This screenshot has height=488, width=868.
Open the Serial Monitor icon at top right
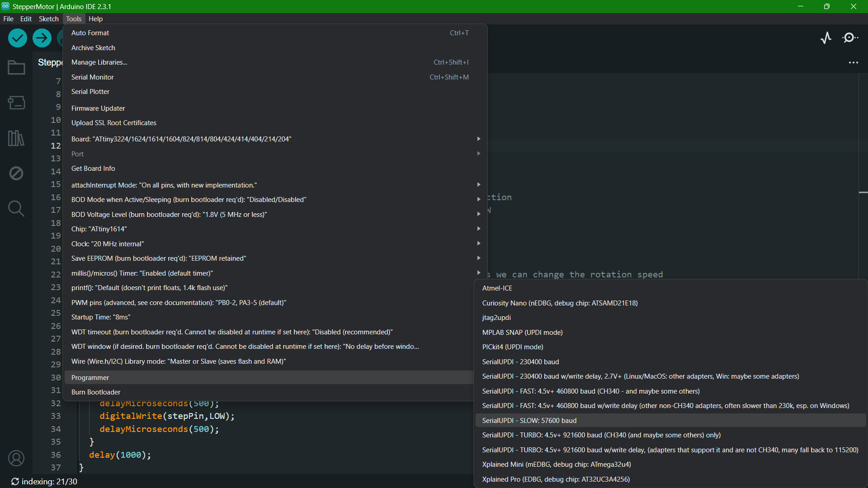(850, 38)
